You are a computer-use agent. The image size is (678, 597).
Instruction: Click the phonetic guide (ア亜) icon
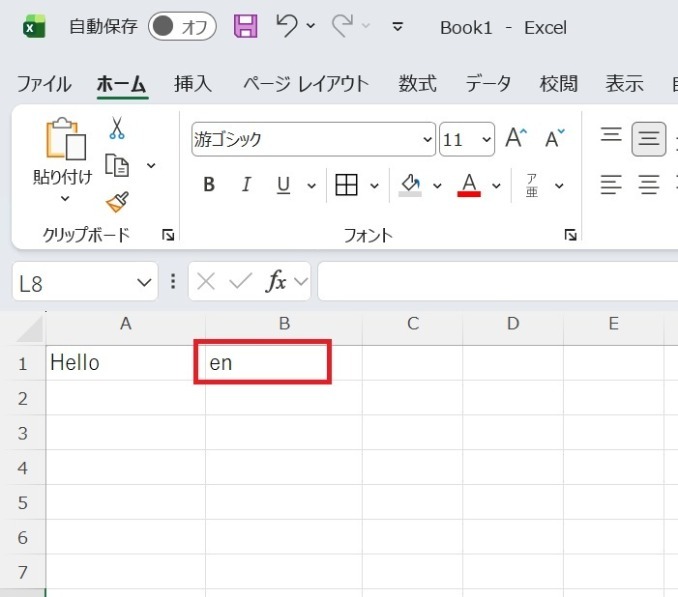(532, 185)
